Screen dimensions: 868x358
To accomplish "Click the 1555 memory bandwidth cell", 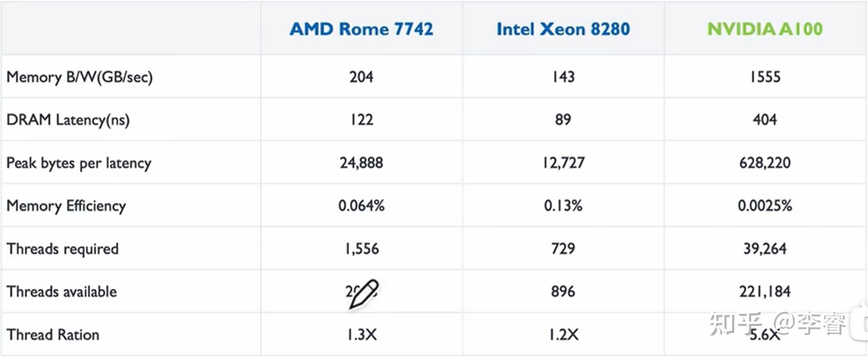I will [x=765, y=77].
